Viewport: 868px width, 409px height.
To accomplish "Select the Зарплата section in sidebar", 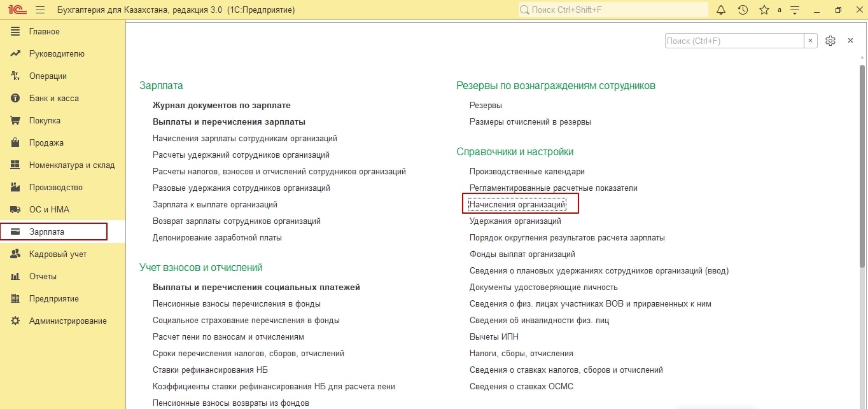I will point(46,232).
